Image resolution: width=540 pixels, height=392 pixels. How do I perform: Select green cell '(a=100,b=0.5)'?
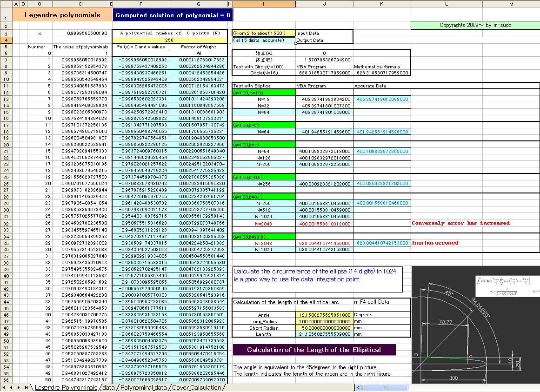click(264, 177)
